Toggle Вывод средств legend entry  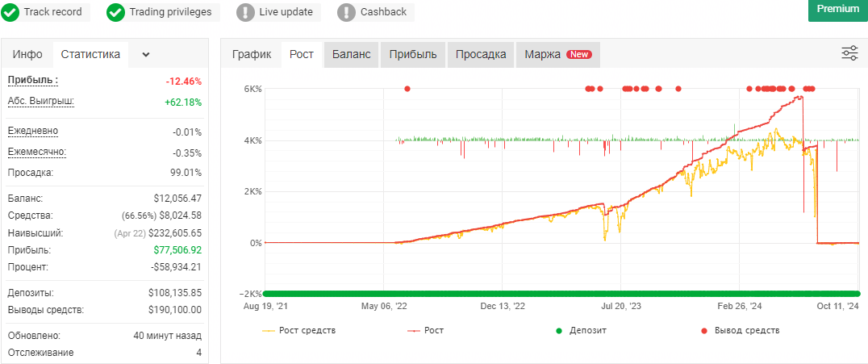(x=740, y=331)
